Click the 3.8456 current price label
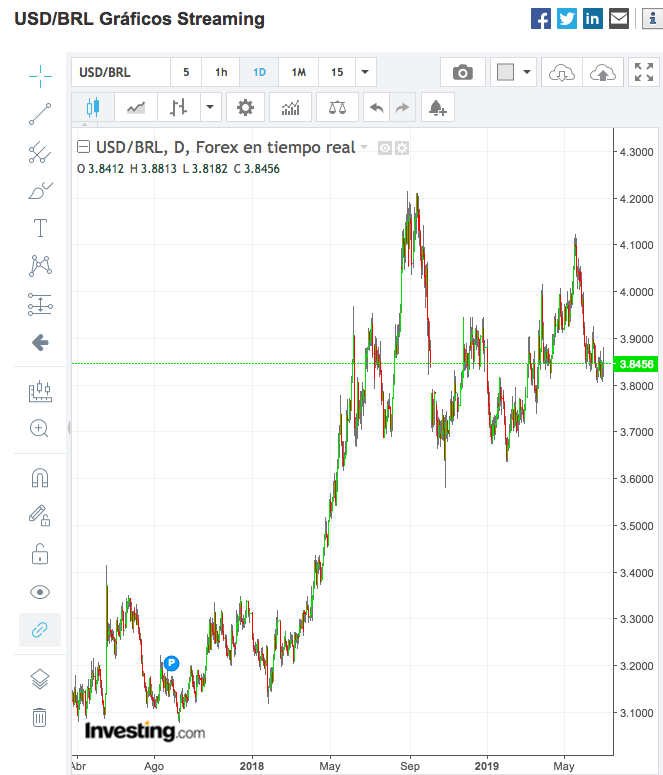The width and height of the screenshot is (663, 775). tap(635, 364)
